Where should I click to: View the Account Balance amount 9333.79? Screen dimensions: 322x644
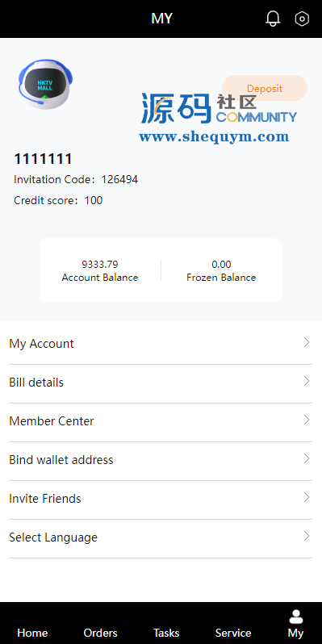[100, 264]
